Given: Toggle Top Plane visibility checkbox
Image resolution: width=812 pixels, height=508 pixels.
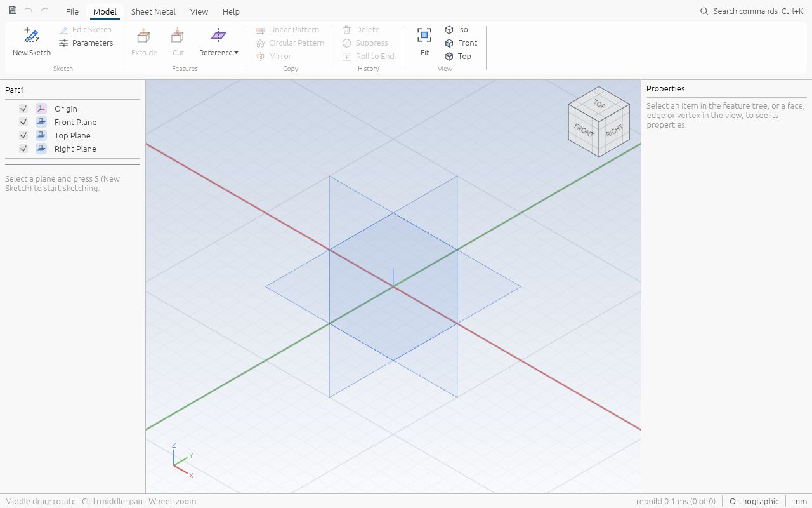Looking at the screenshot, I should click(x=23, y=135).
